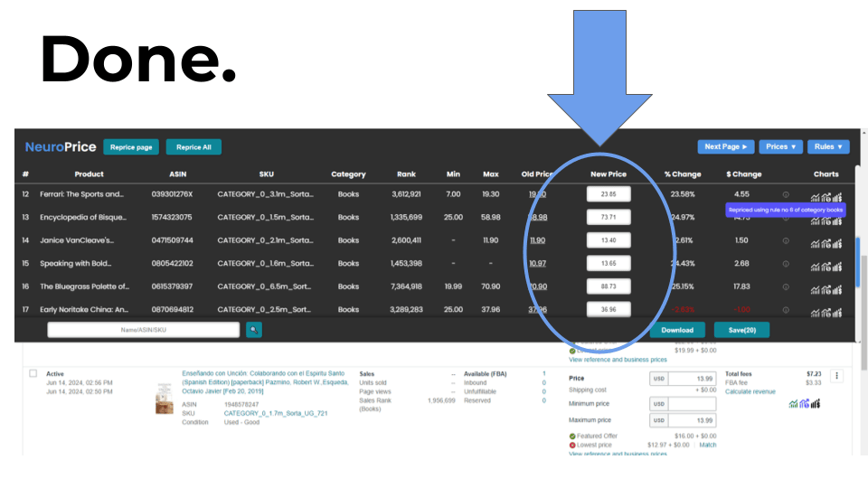Click ASIN 0471509744 cell

pos(172,240)
